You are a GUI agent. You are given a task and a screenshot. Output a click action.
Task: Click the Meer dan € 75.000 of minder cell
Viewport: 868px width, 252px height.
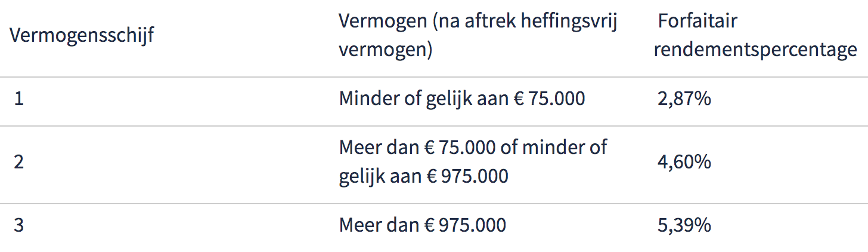click(473, 146)
